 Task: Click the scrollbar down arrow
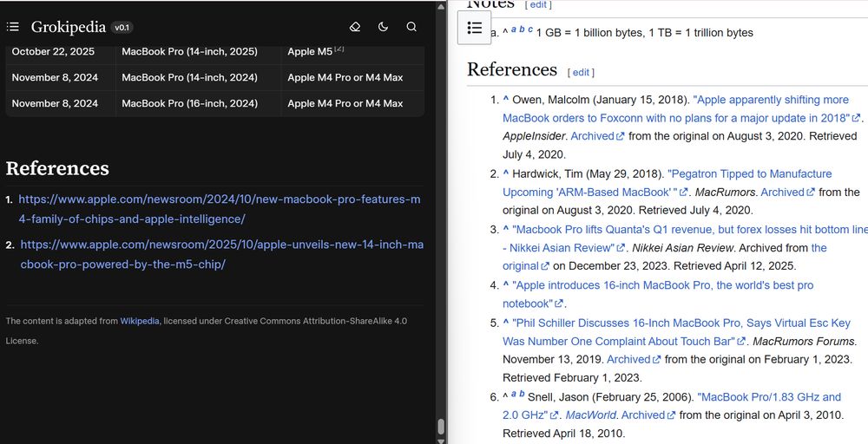click(x=441, y=441)
